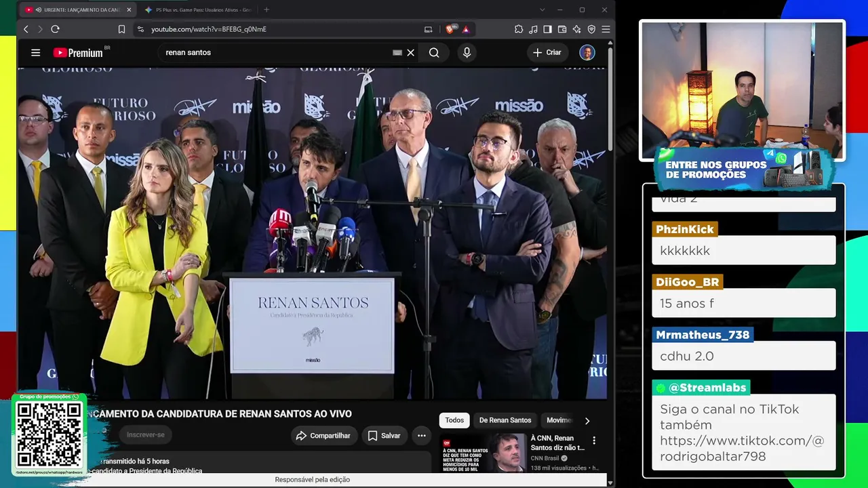Click the browser address bar URL
Viewport: 868px width, 488px height.
[x=209, y=29]
